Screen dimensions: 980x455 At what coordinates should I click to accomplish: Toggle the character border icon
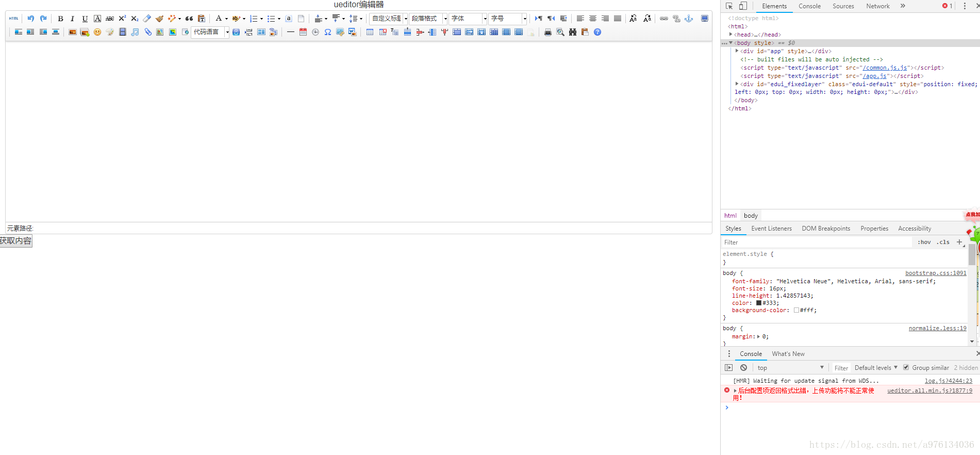pos(97,19)
